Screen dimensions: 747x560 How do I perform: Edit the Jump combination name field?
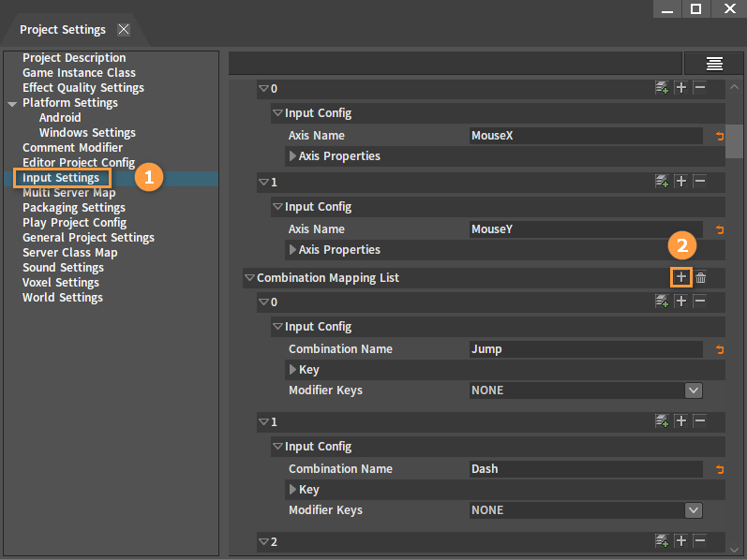point(586,349)
